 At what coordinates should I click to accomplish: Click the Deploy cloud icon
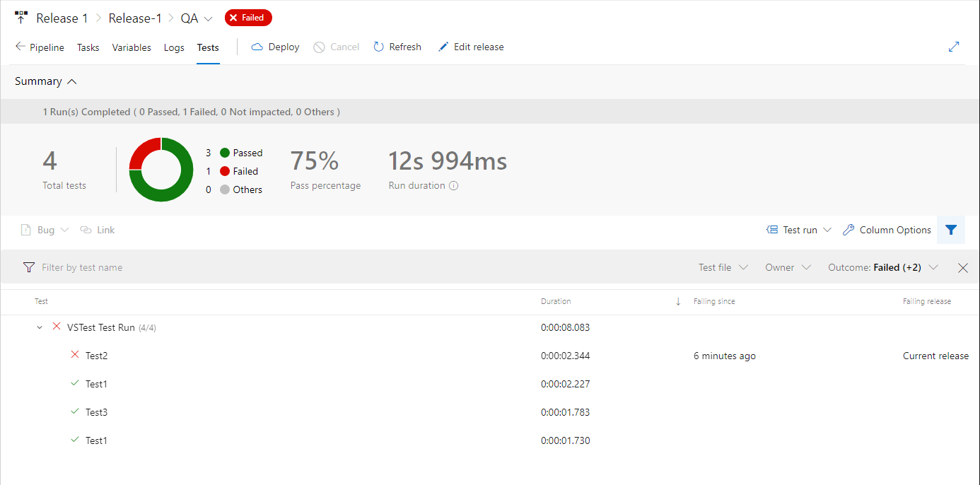257,47
